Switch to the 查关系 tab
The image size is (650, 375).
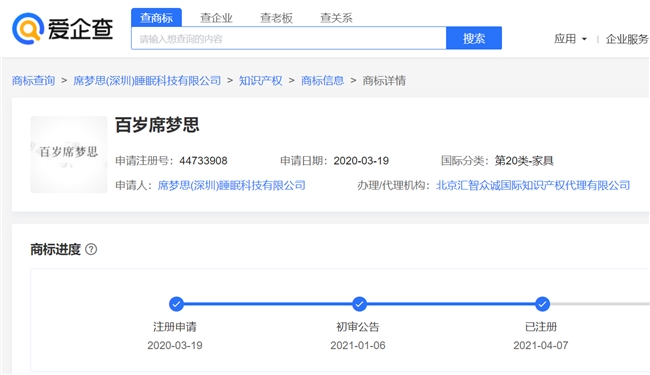pos(336,18)
